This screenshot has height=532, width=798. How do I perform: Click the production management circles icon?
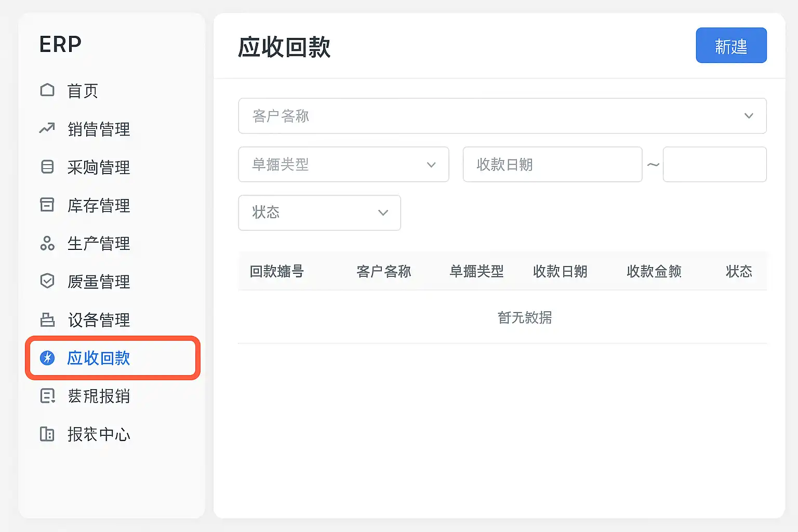tap(47, 243)
